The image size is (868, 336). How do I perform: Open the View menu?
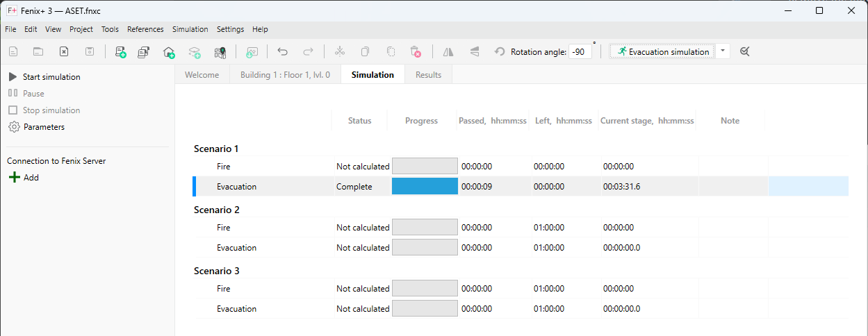54,29
